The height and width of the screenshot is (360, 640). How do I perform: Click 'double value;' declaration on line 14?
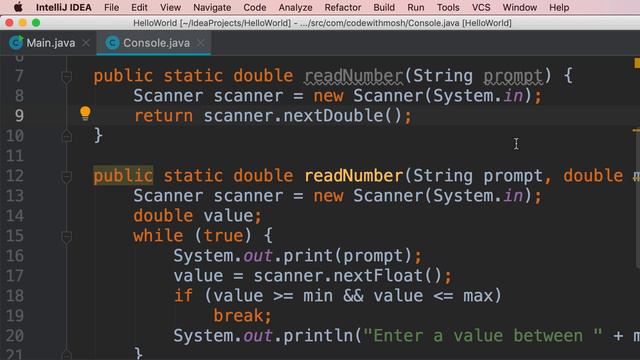click(198, 216)
